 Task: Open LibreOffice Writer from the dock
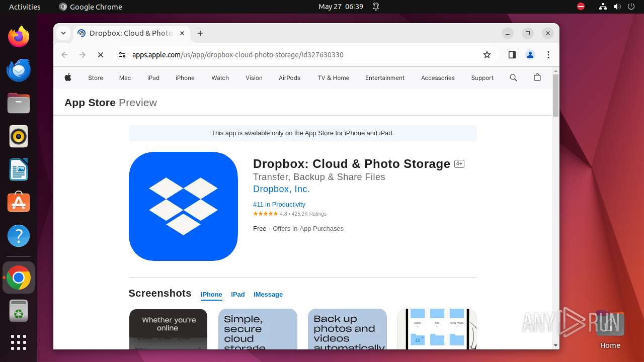[x=19, y=169]
